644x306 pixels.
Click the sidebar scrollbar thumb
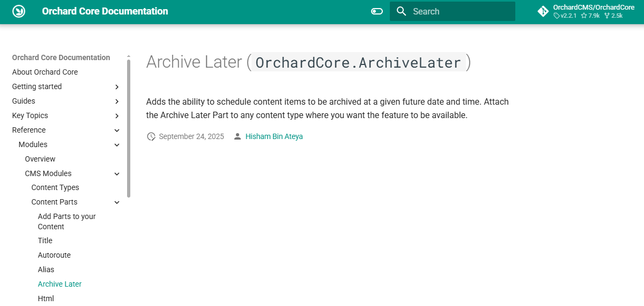click(x=129, y=128)
